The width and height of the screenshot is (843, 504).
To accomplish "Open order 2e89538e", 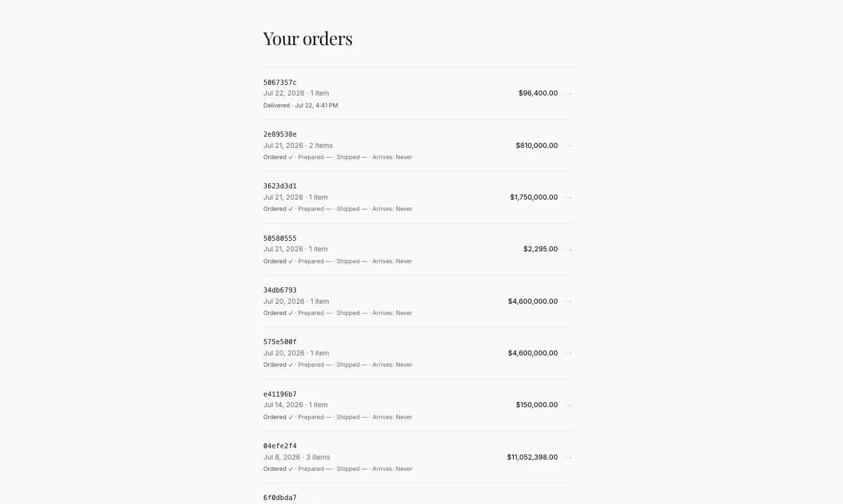I will pyautogui.click(x=418, y=145).
